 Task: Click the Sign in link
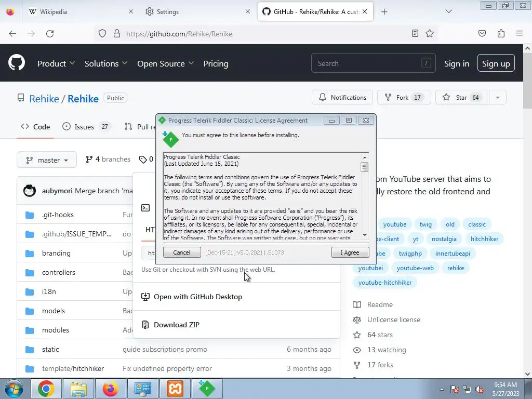(x=457, y=63)
